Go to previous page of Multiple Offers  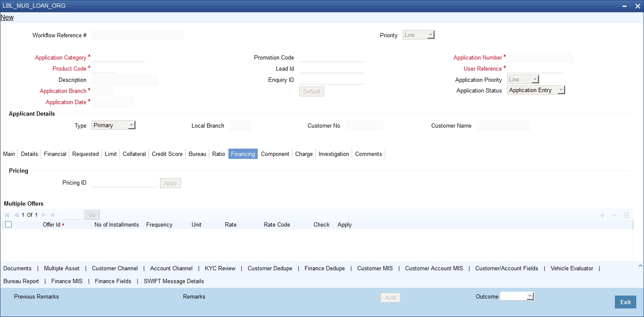[16, 215]
